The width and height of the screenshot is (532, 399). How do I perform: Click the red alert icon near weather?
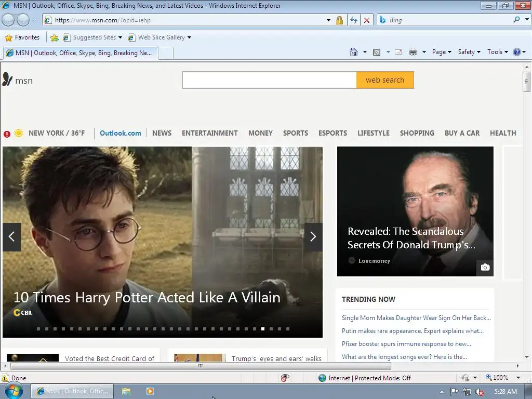[x=7, y=134]
